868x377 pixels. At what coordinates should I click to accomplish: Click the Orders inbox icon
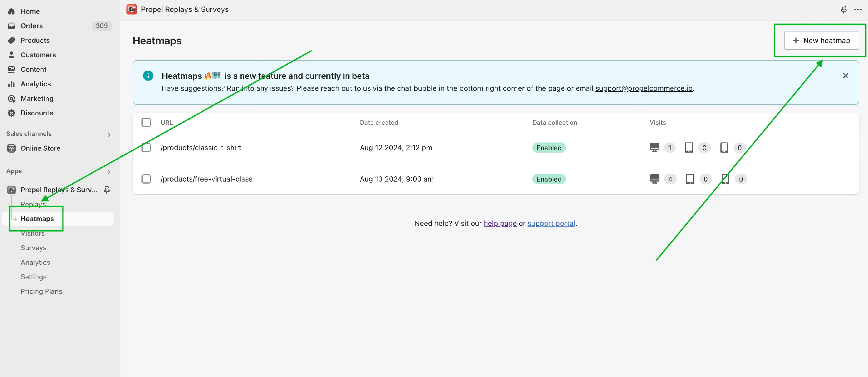pos(12,26)
